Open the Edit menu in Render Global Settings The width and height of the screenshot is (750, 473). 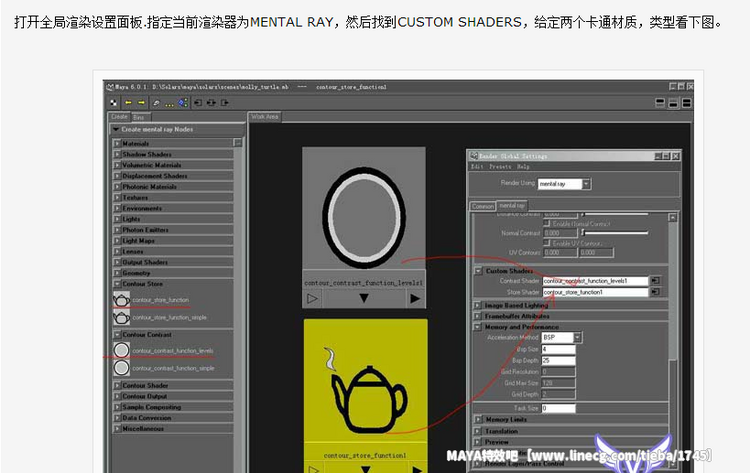[477, 166]
